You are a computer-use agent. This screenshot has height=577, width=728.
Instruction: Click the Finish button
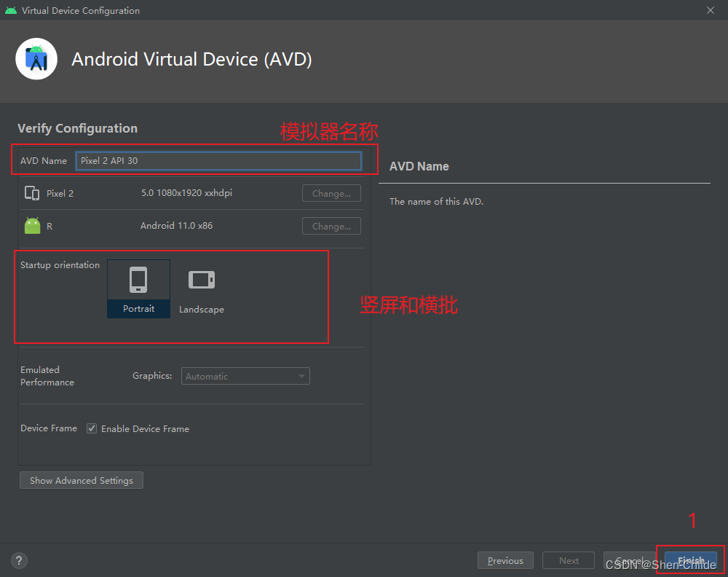point(691,561)
